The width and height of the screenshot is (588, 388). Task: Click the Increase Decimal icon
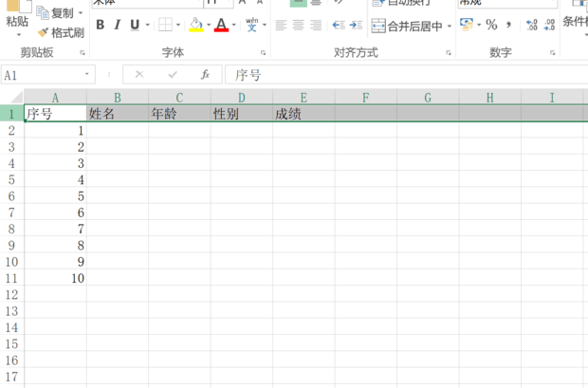531,25
